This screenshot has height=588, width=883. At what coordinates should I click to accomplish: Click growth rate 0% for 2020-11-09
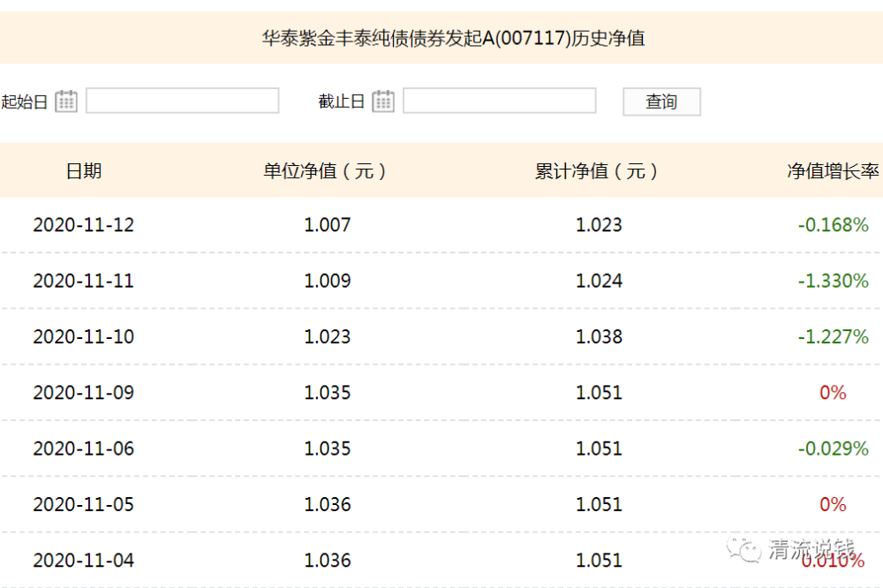833,392
